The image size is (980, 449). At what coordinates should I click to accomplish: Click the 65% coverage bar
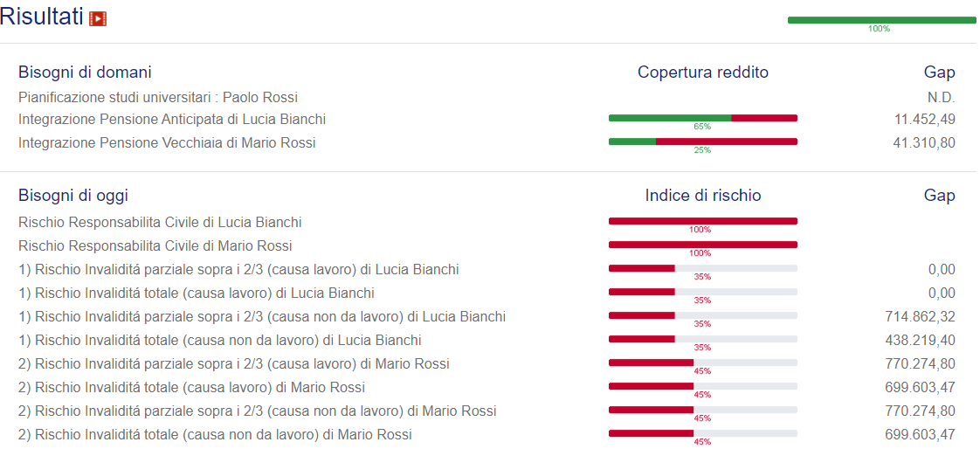point(702,118)
